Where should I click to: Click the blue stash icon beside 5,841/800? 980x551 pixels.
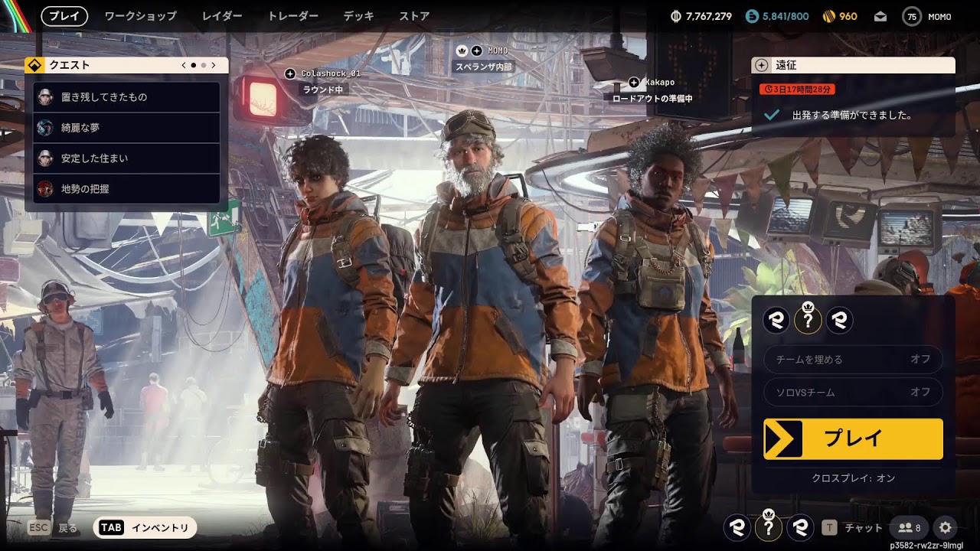[x=752, y=16]
